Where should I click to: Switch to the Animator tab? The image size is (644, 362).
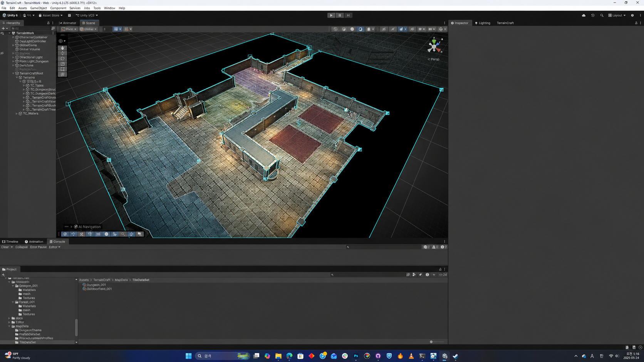point(68,23)
